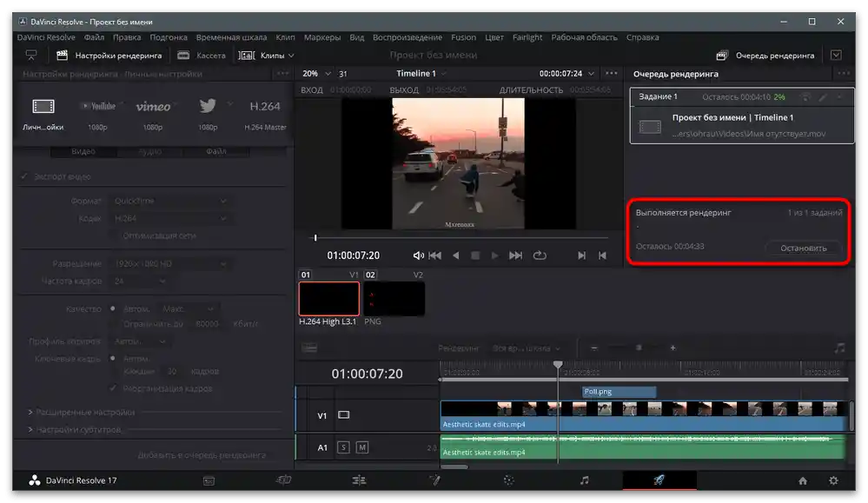The width and height of the screenshot is (868, 503).
Task: Open viewer options three-dot menu
Action: point(611,74)
